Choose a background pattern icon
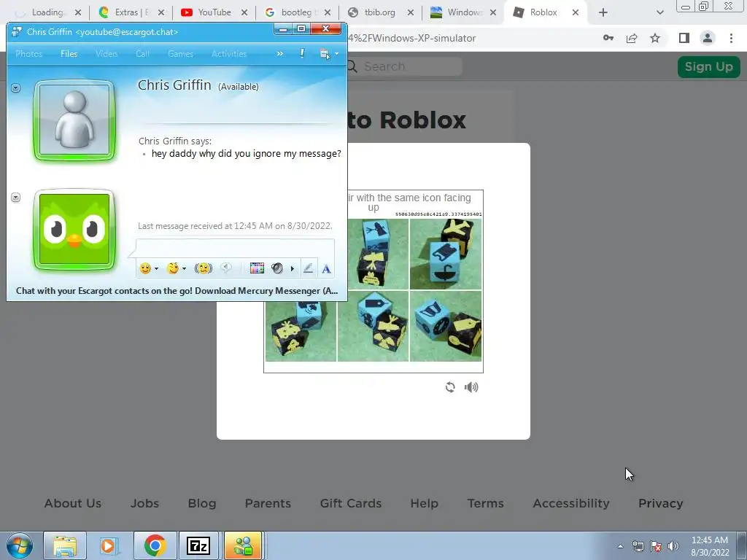 click(x=257, y=268)
